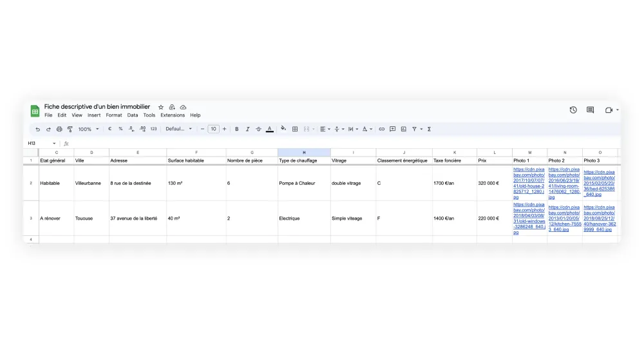The height and width of the screenshot is (346, 644).
Task: Open the Format menu
Action: 114,115
